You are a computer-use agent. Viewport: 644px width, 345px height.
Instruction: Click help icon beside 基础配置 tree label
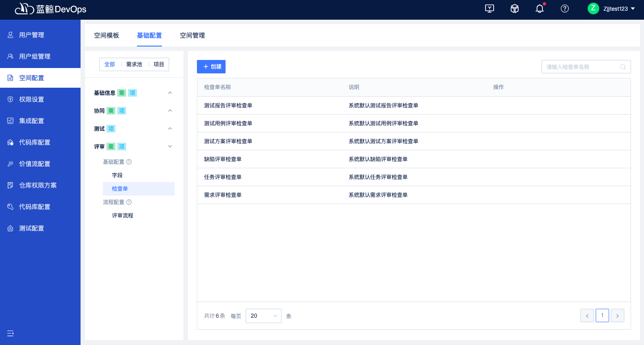click(x=129, y=162)
